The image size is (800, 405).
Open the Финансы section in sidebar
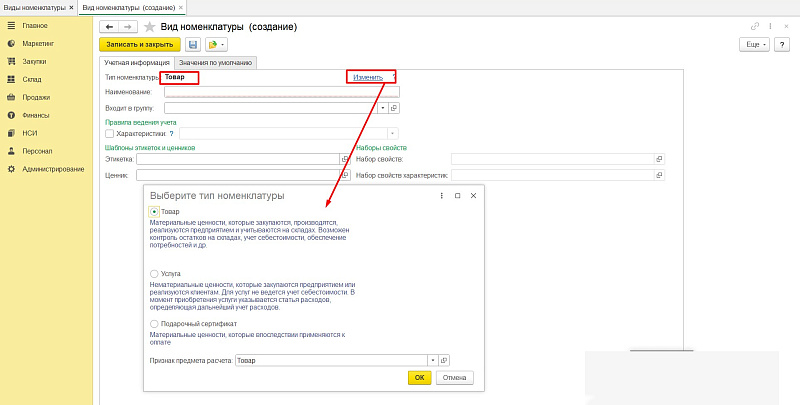(x=35, y=115)
